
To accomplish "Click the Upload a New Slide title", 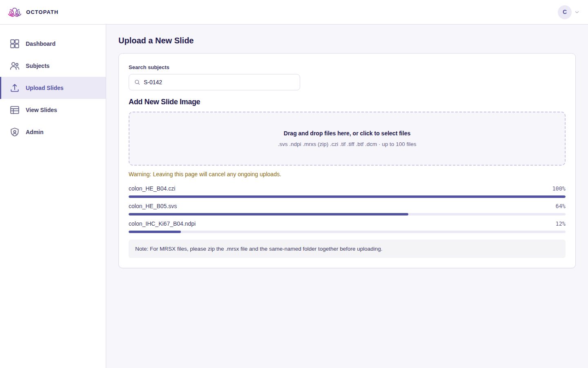I will 156,40.
